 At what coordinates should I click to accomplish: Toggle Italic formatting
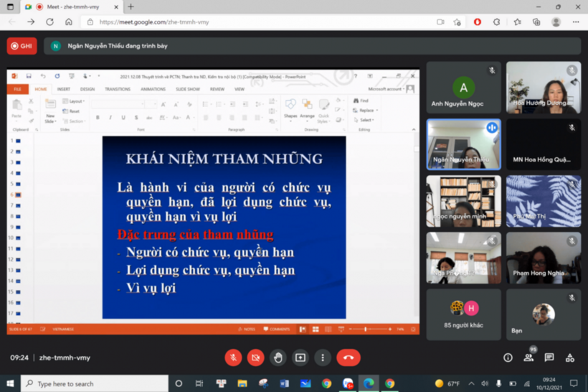(x=110, y=118)
